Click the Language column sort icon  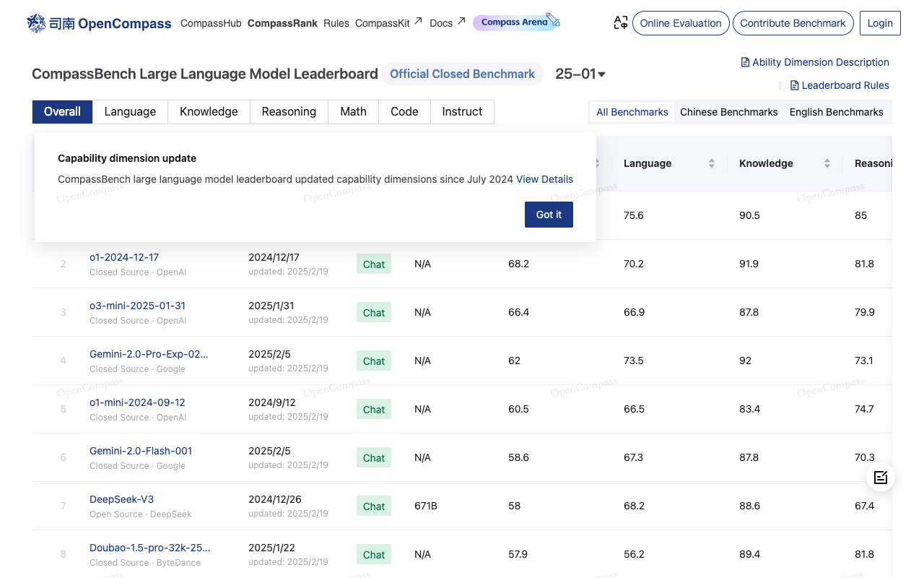click(711, 163)
